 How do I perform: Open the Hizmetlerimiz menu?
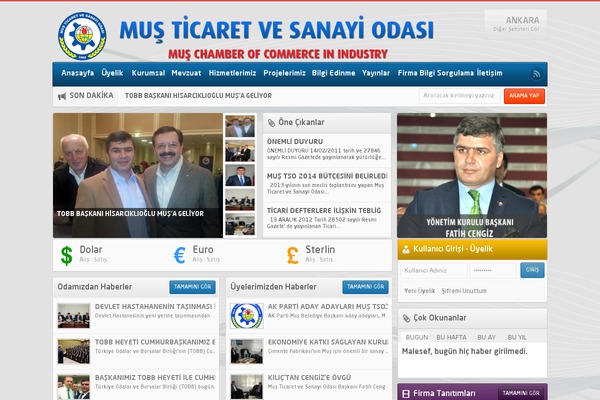point(232,73)
